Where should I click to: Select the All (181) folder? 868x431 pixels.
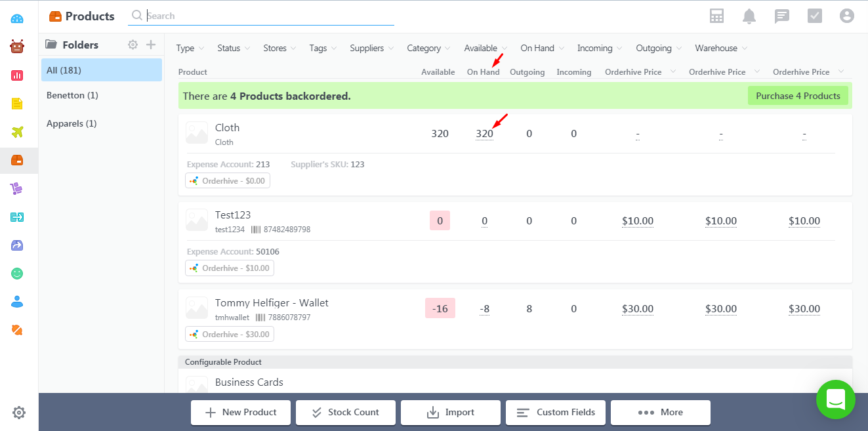pos(102,70)
